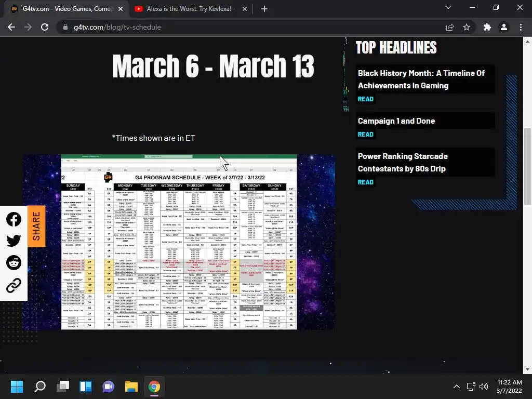532x399 pixels.
Task: Open network status tray icon
Action: pos(471,387)
